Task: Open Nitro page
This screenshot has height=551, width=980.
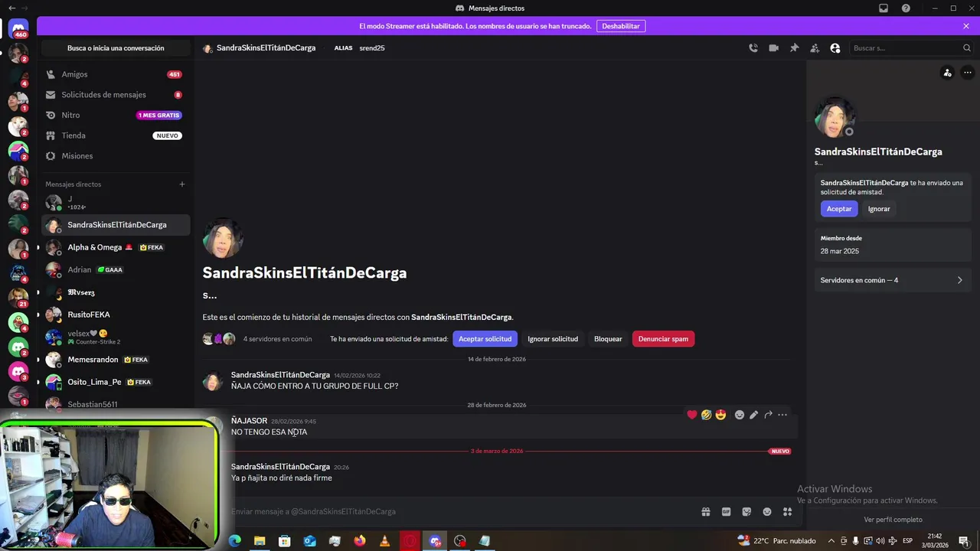Action: (x=114, y=115)
